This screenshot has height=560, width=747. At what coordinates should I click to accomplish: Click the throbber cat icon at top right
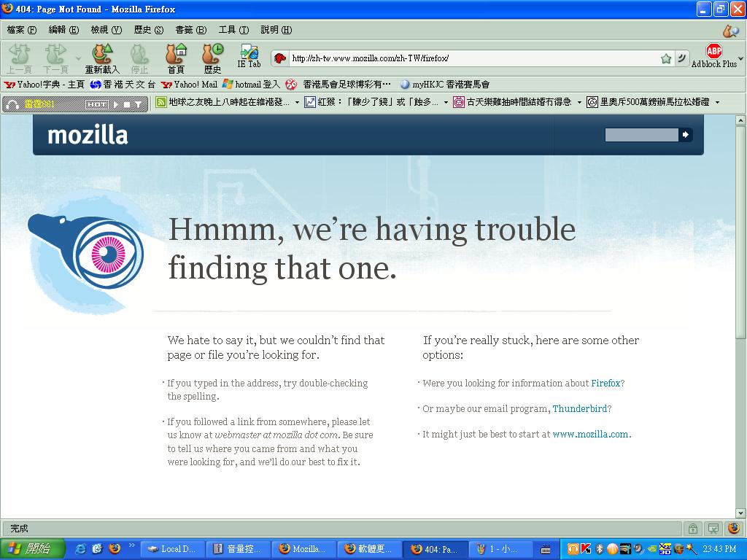click(729, 30)
